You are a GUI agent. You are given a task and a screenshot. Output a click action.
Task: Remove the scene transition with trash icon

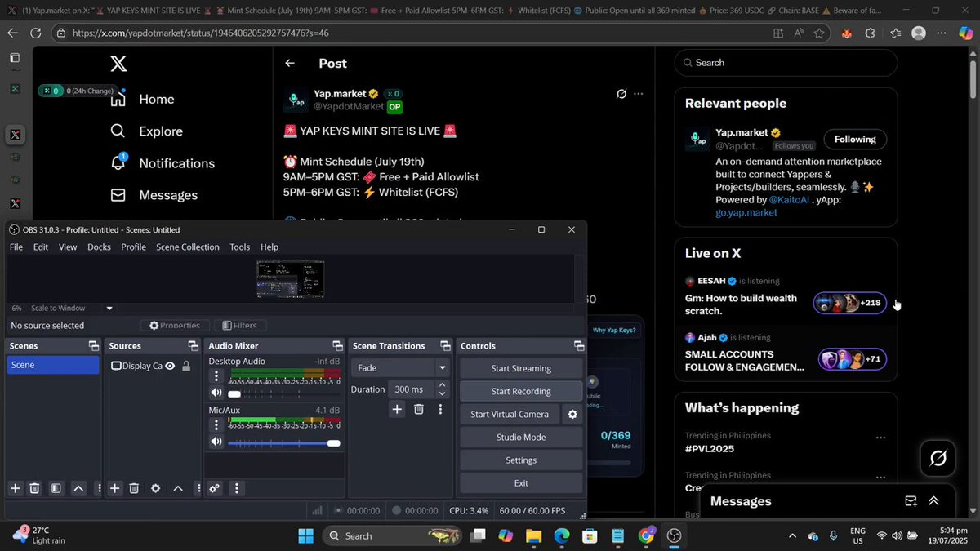[x=418, y=409]
